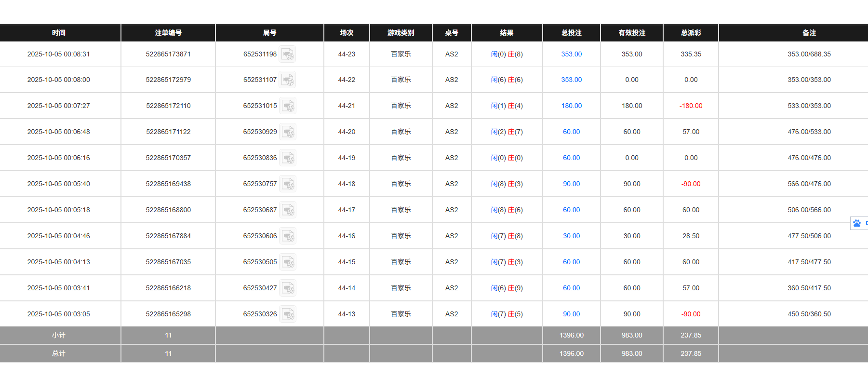Open replay icon for round 652531015

tap(288, 106)
